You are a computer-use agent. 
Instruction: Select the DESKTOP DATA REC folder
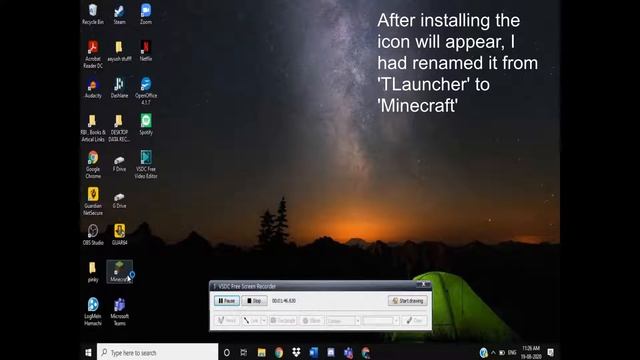click(119, 127)
